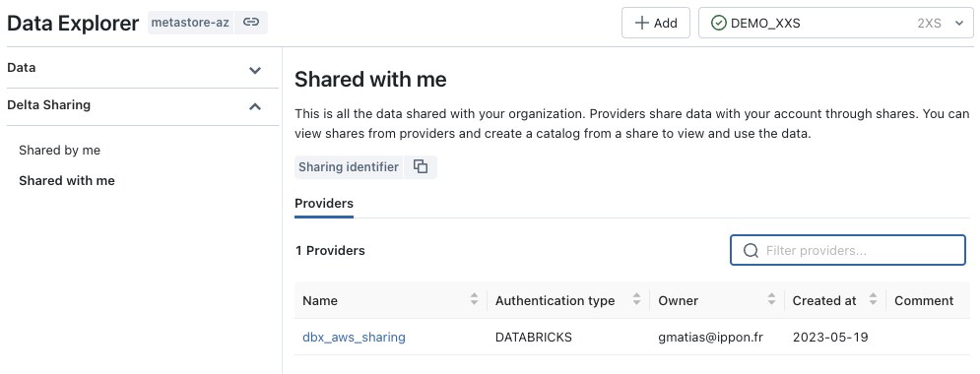Copy the Sharing identifier icon
Image resolution: width=980 pixels, height=374 pixels.
[421, 166]
